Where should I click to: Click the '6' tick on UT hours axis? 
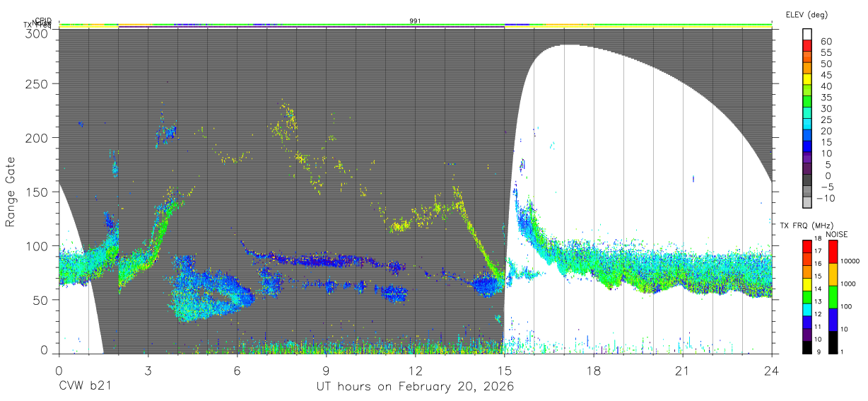tap(237, 371)
